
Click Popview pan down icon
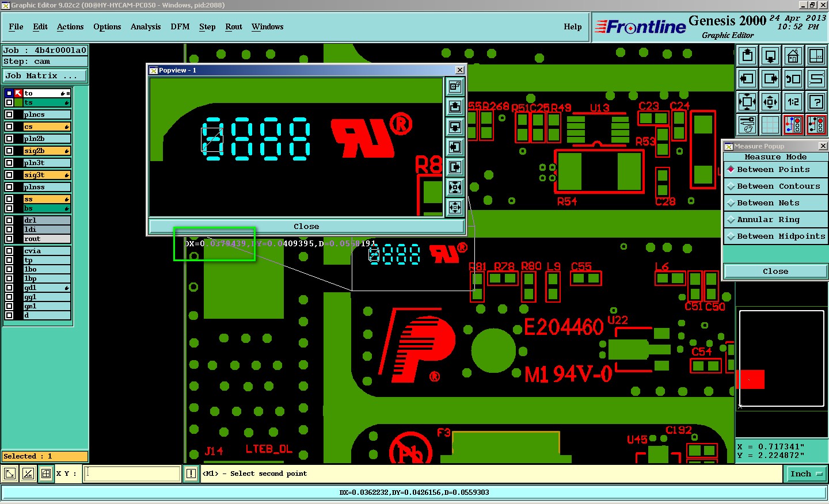(455, 127)
